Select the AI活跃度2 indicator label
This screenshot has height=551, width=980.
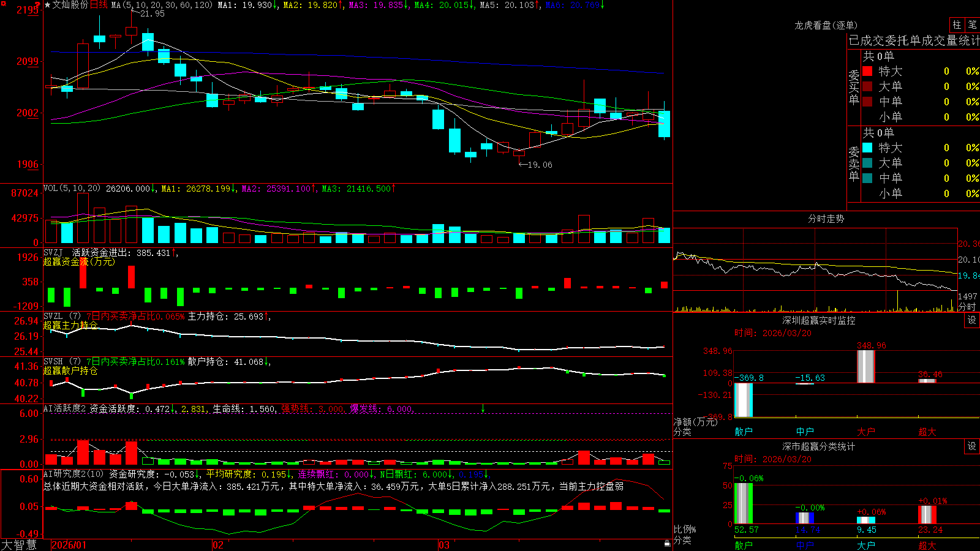click(x=65, y=408)
